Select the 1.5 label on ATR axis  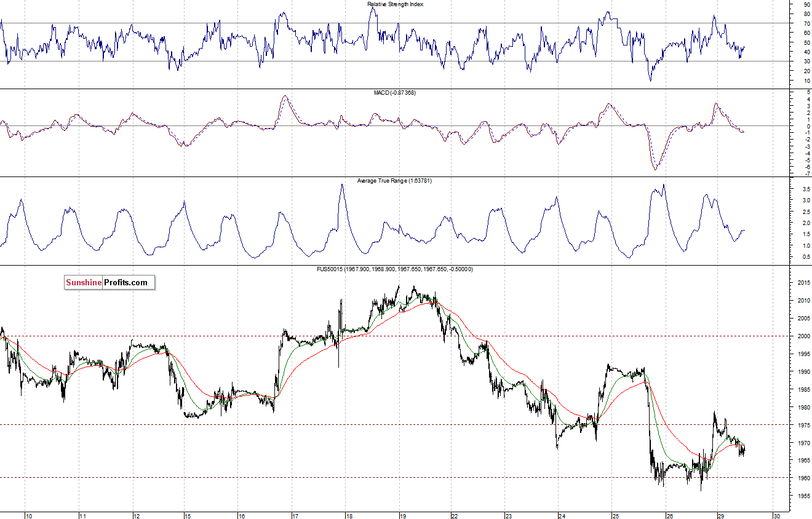click(x=805, y=234)
